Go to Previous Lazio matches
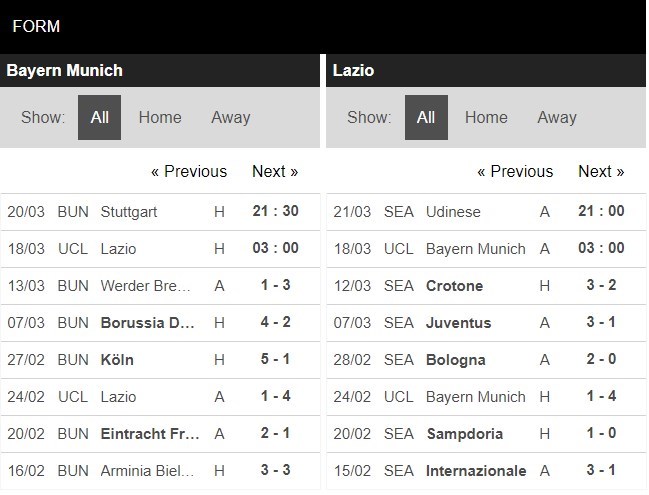The height and width of the screenshot is (495, 649). point(515,171)
